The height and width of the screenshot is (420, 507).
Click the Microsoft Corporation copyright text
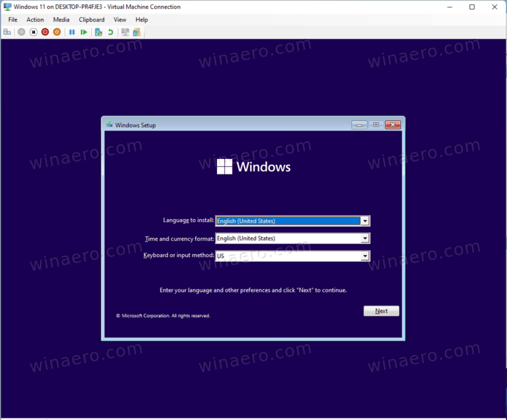click(x=163, y=316)
